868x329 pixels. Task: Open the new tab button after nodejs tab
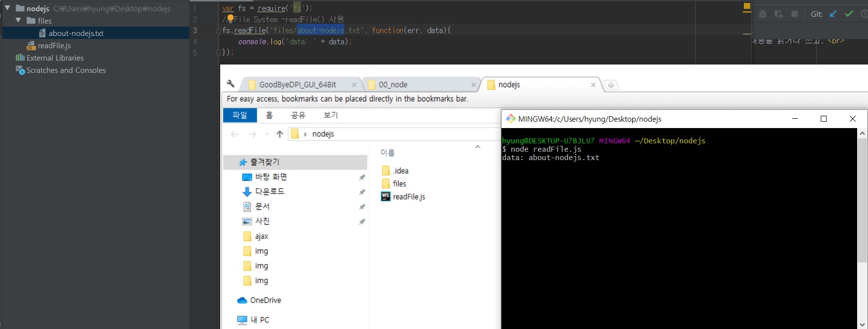[611, 85]
